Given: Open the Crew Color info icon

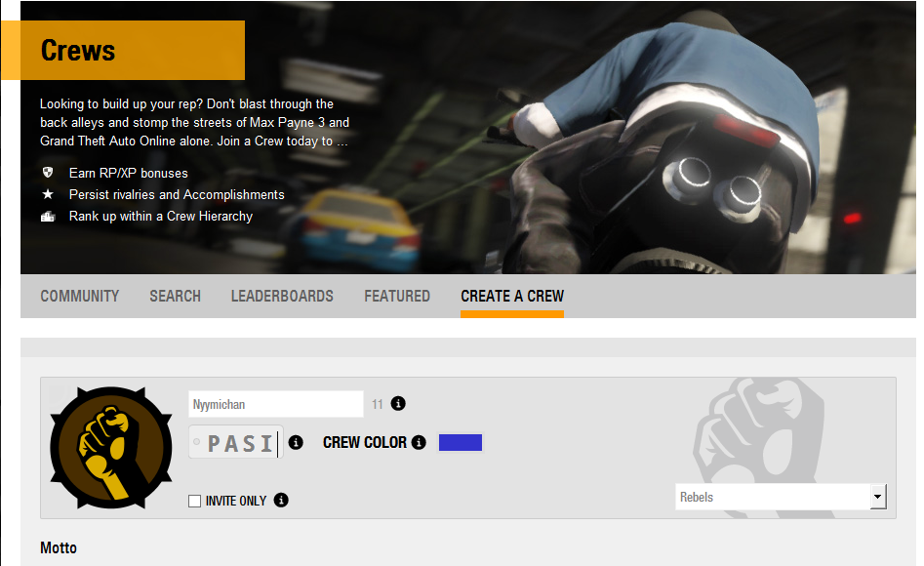Looking at the screenshot, I should (x=419, y=443).
